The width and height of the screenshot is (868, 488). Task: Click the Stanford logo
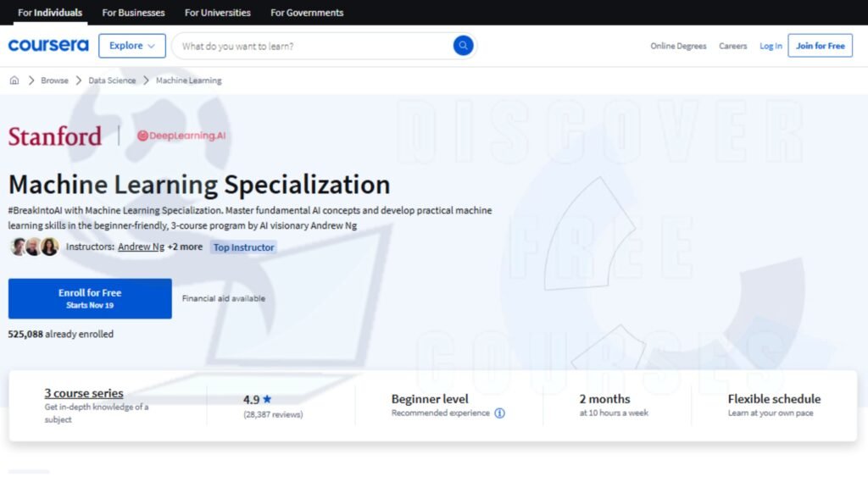point(55,136)
